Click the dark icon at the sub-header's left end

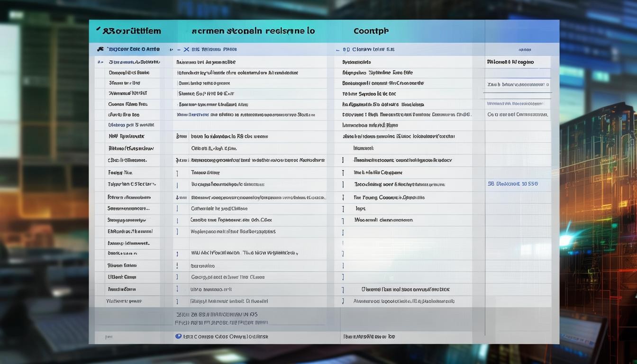[100, 49]
